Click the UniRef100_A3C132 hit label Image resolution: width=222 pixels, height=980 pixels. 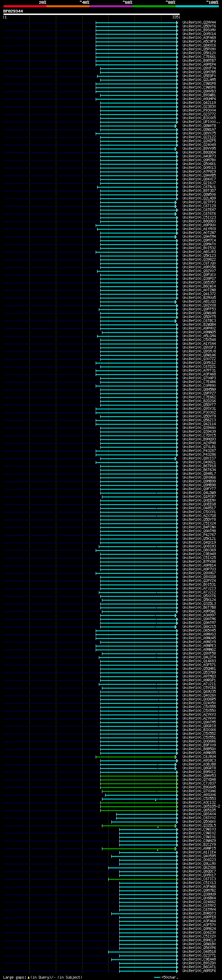199,803
